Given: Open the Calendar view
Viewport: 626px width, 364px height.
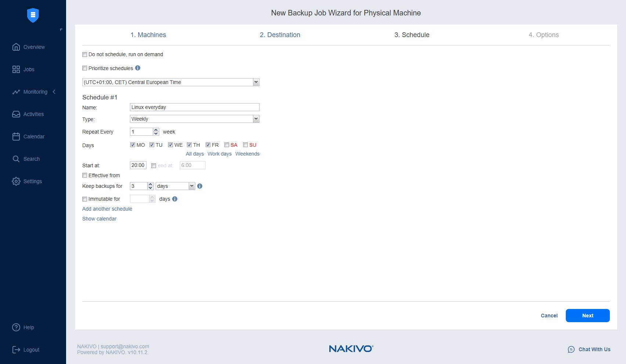Looking at the screenshot, I should pos(34,136).
